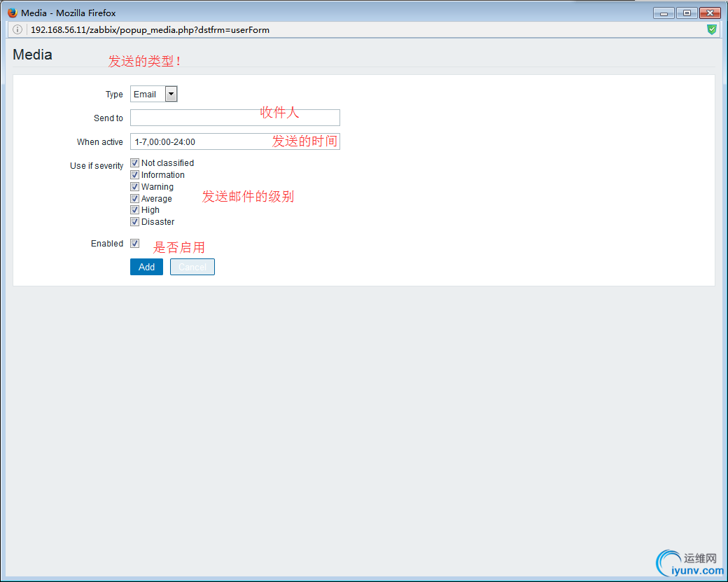Click the green shield icon in address bar
The height and width of the screenshot is (582, 728).
click(711, 29)
